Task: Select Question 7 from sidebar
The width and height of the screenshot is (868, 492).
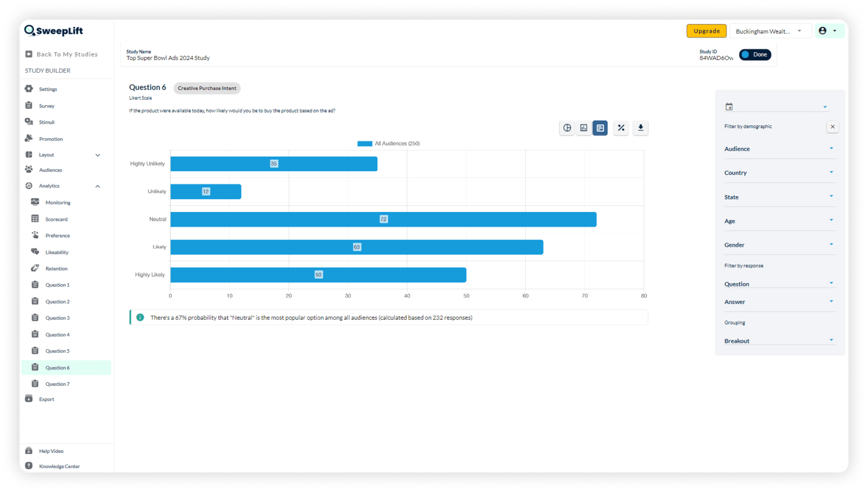Action: click(x=58, y=384)
